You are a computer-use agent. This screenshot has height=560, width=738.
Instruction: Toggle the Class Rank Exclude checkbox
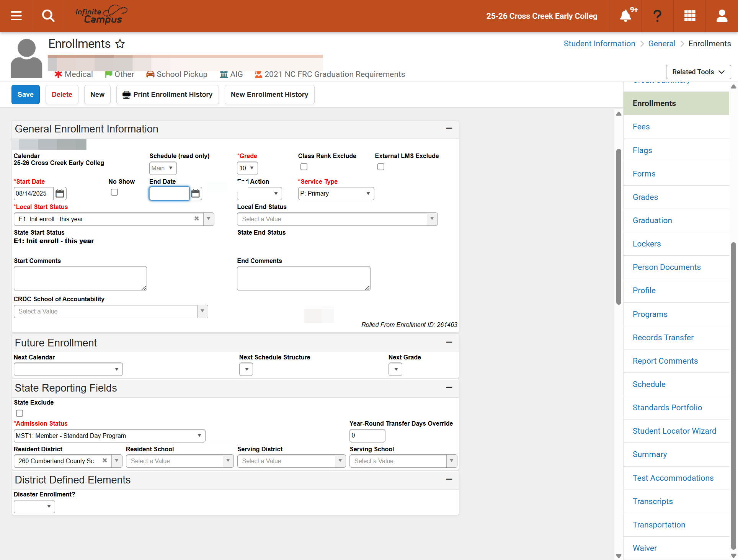pyautogui.click(x=304, y=167)
